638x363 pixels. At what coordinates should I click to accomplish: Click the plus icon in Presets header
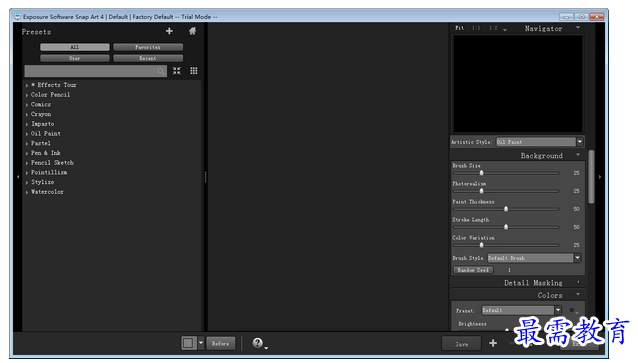click(169, 31)
